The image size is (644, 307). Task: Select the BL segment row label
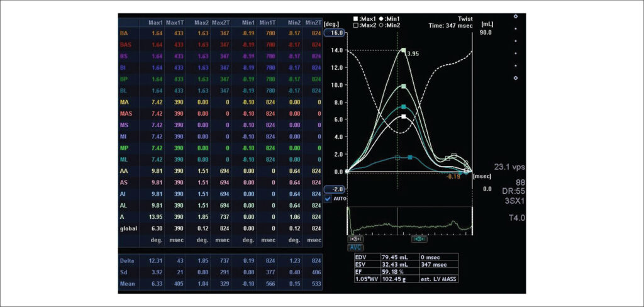[123, 90]
